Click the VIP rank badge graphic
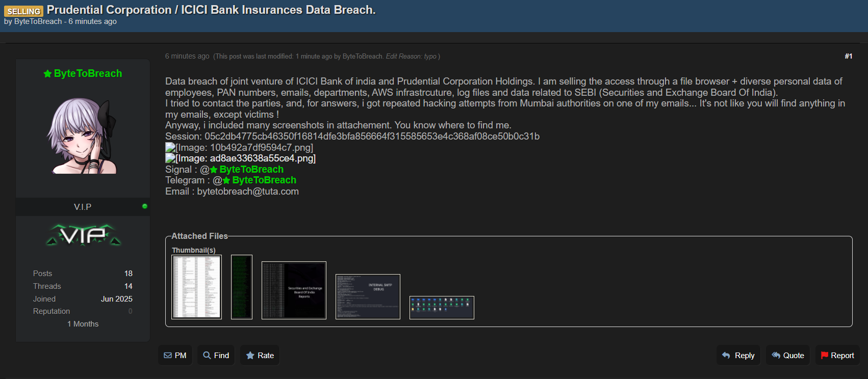This screenshot has width=868, height=379. [x=84, y=235]
